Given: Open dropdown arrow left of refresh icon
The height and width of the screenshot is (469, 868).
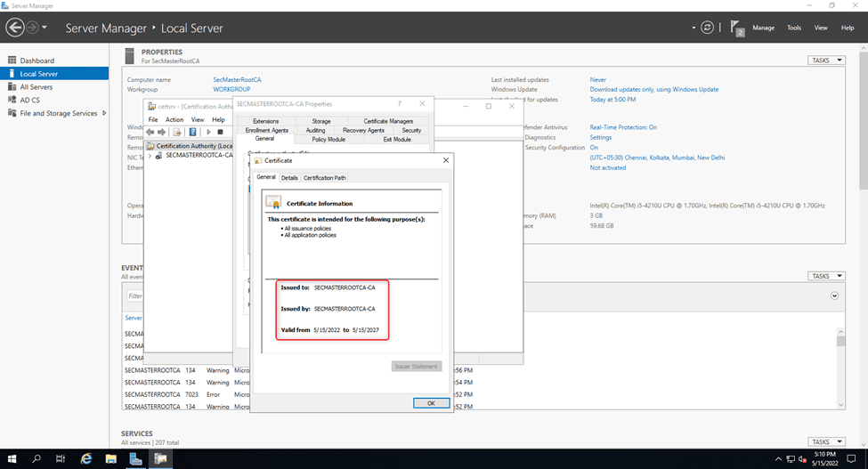Looking at the screenshot, I should 694,28.
